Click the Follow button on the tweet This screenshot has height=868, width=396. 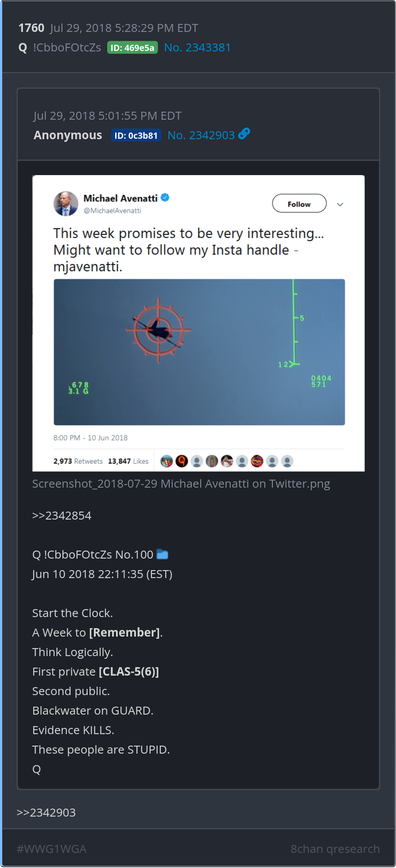click(299, 203)
